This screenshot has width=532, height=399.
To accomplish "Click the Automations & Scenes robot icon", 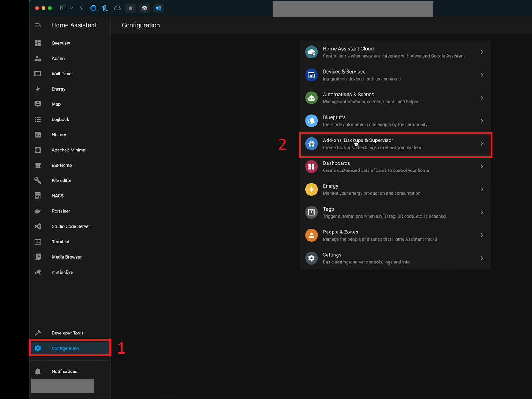I will click(x=311, y=98).
